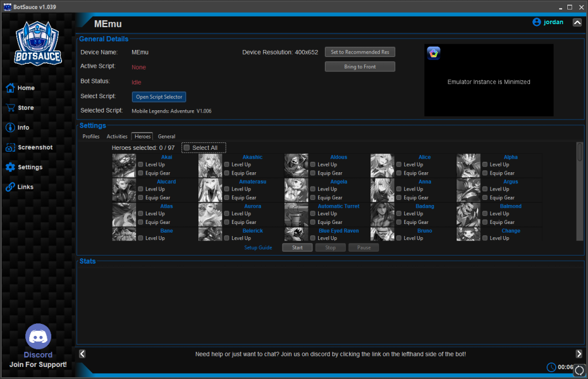
Task: Click the Aurora hero portrait thumbnail
Action: tap(210, 214)
